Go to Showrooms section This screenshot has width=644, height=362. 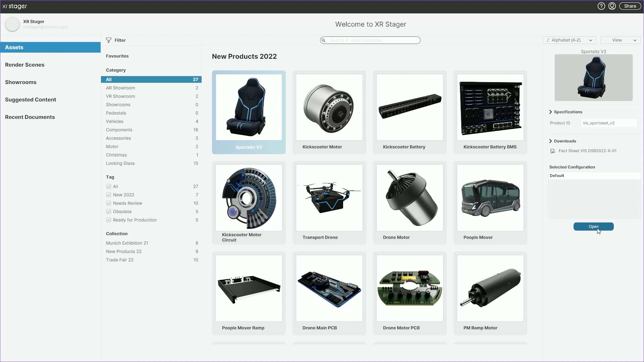pyautogui.click(x=21, y=82)
